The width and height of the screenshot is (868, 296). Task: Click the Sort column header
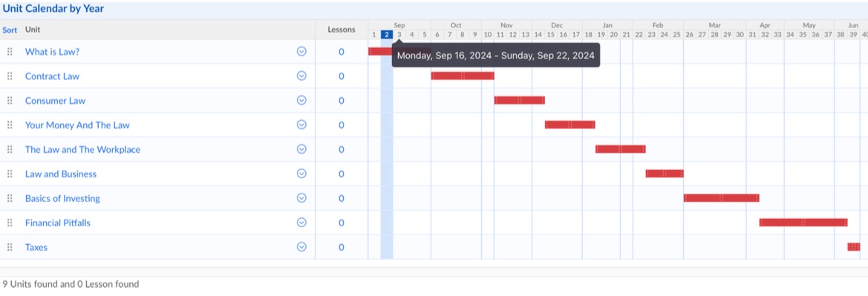(10, 30)
